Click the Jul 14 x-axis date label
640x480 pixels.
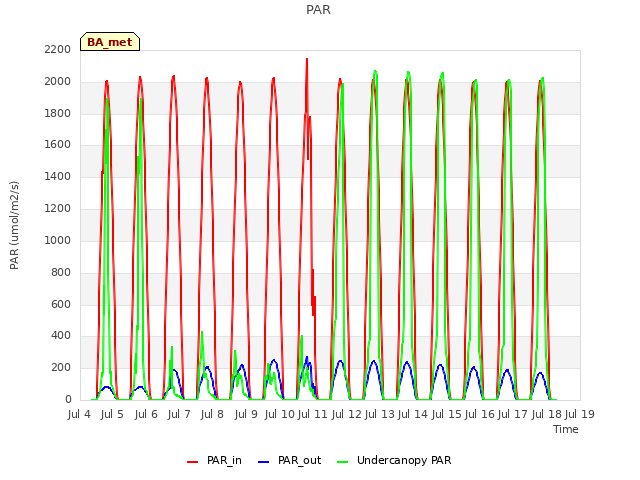point(413,414)
